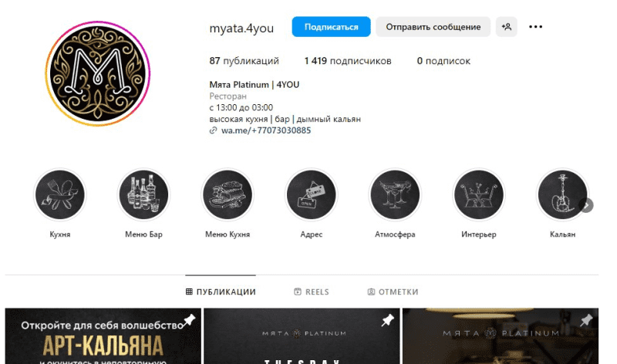Click the Подписаться follow button
This screenshot has height=364, width=617.
[x=332, y=27]
